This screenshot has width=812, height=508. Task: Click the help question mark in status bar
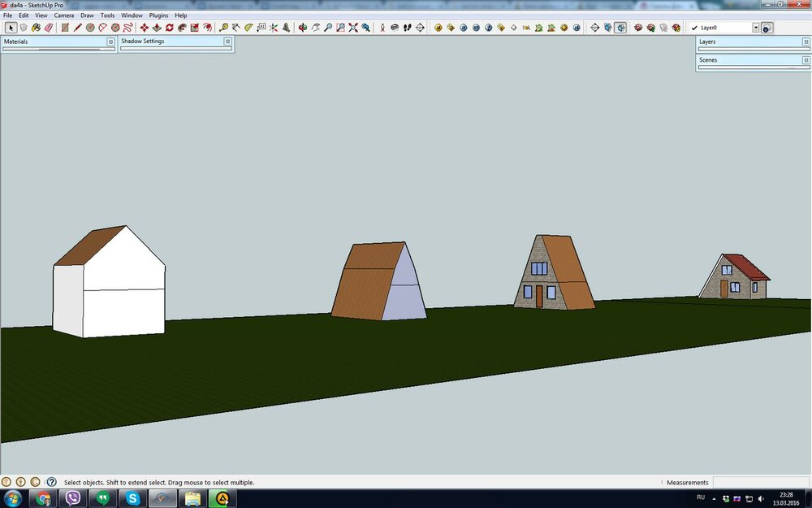[51, 482]
